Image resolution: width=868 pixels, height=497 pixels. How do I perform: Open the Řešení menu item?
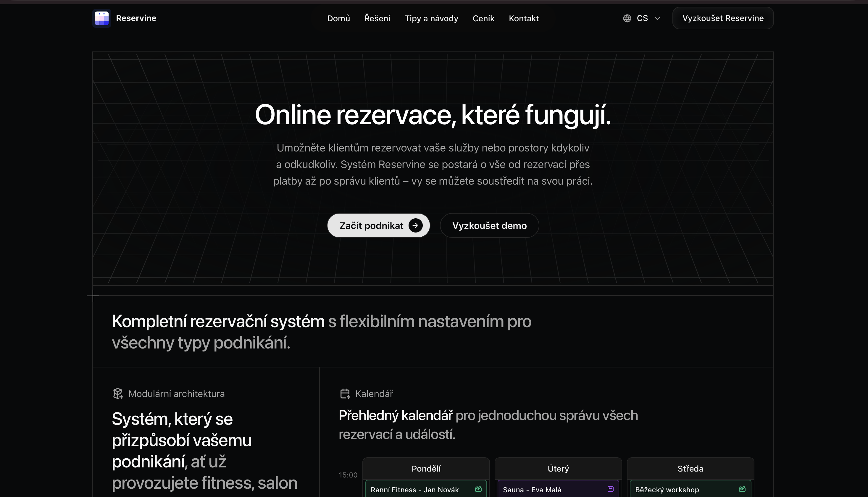pos(377,18)
